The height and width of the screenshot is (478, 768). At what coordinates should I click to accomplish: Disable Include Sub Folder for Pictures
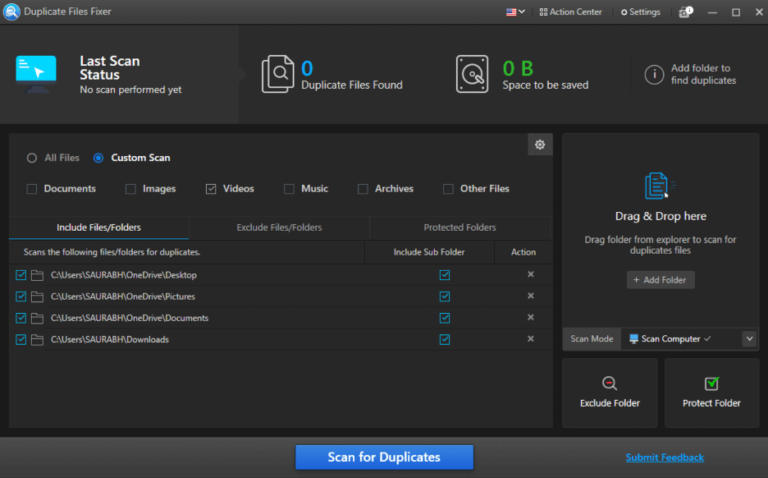pyautogui.click(x=444, y=296)
